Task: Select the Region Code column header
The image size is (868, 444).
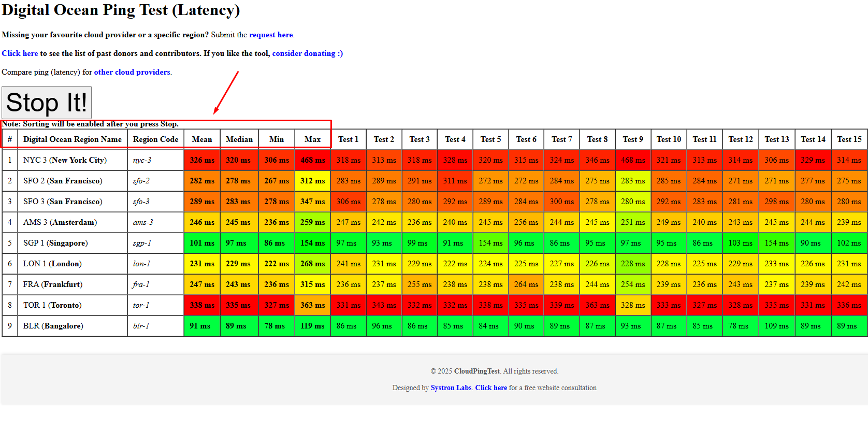Action: (155, 139)
